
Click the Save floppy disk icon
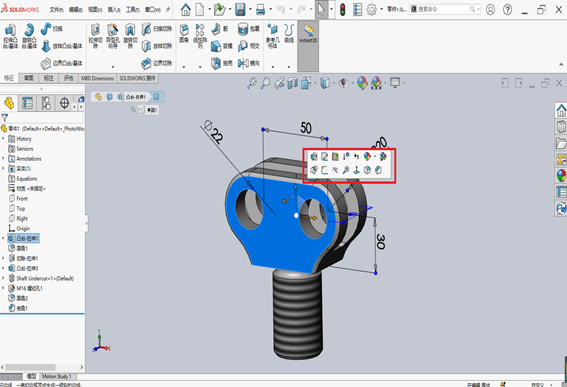pyautogui.click(x=240, y=9)
